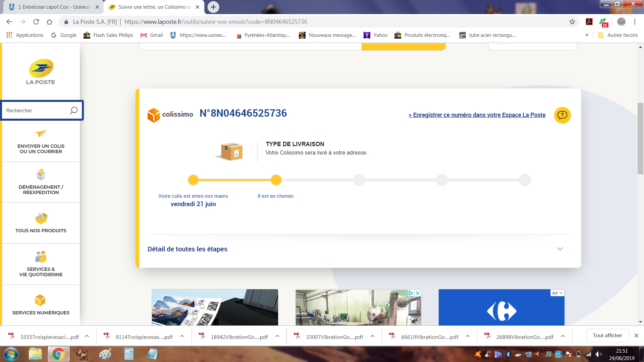The image size is (644, 362).
Task: Open Calculator from the taskbar
Action: 129,354
